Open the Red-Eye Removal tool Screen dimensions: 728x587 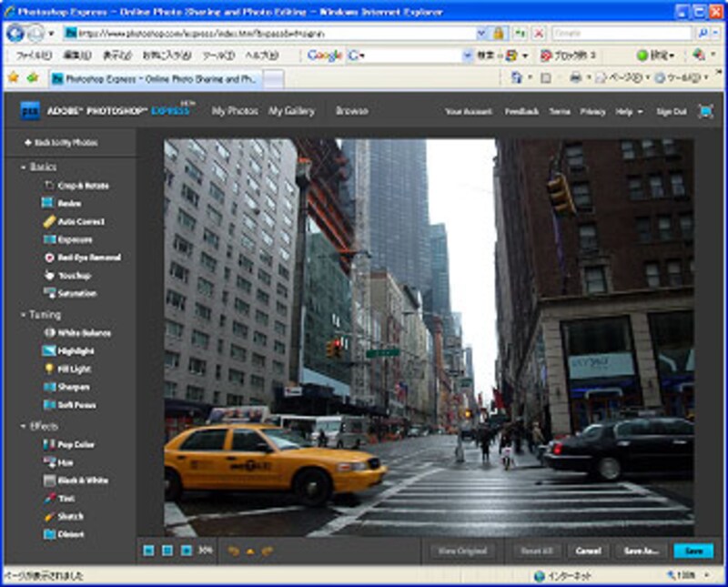point(88,258)
